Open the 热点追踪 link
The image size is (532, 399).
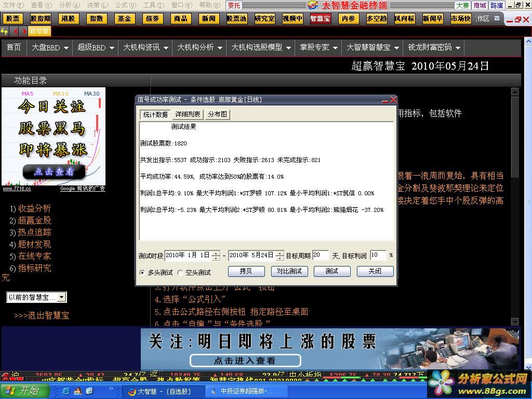tap(34, 232)
